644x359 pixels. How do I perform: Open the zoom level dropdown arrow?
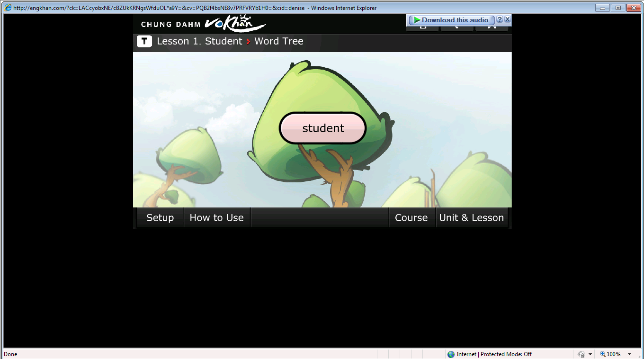point(629,354)
